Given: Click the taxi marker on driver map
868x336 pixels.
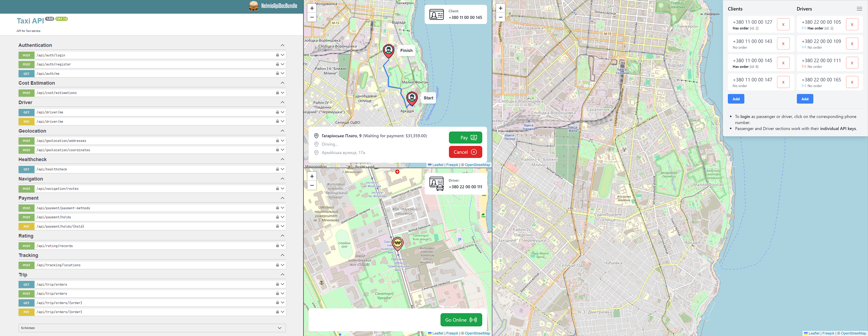Looking at the screenshot, I should pyautogui.click(x=398, y=243).
